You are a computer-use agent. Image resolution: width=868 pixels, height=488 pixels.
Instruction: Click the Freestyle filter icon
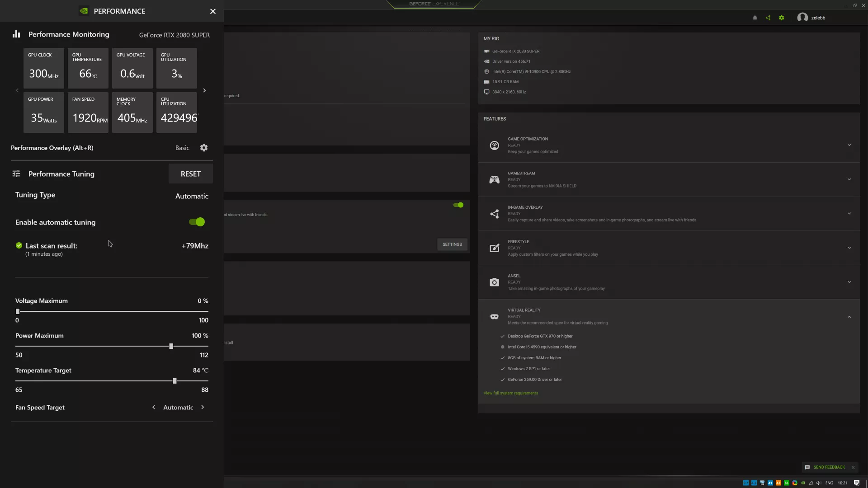coord(495,248)
